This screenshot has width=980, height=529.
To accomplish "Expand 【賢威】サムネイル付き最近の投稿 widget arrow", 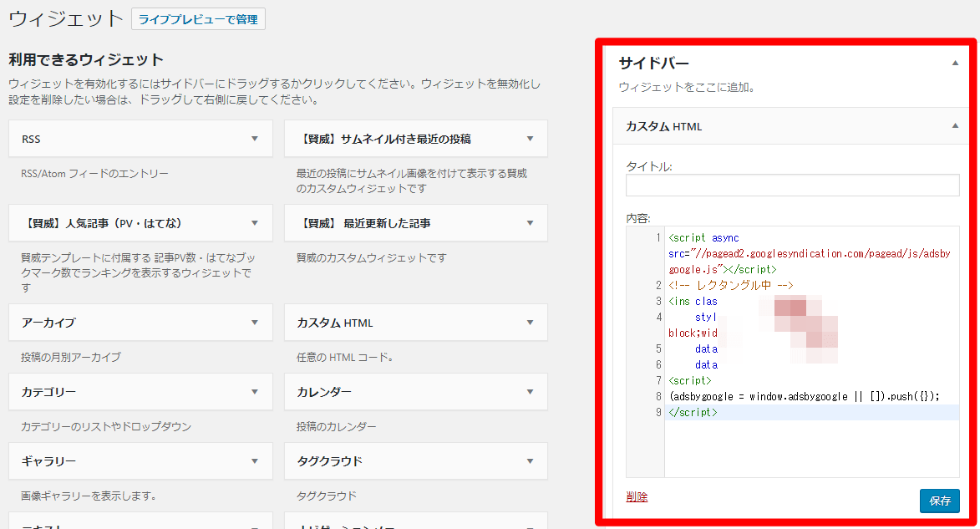I will (530, 139).
